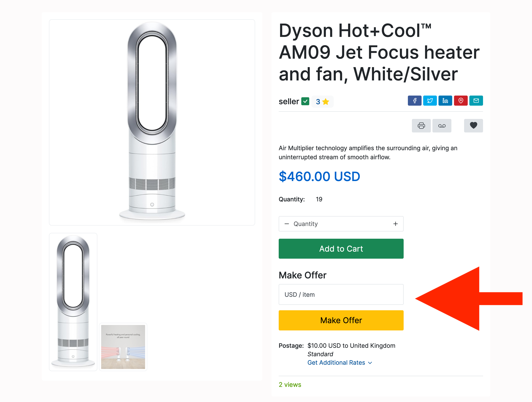
Task: Select the first Dyson fan thumbnail
Action: click(x=73, y=302)
